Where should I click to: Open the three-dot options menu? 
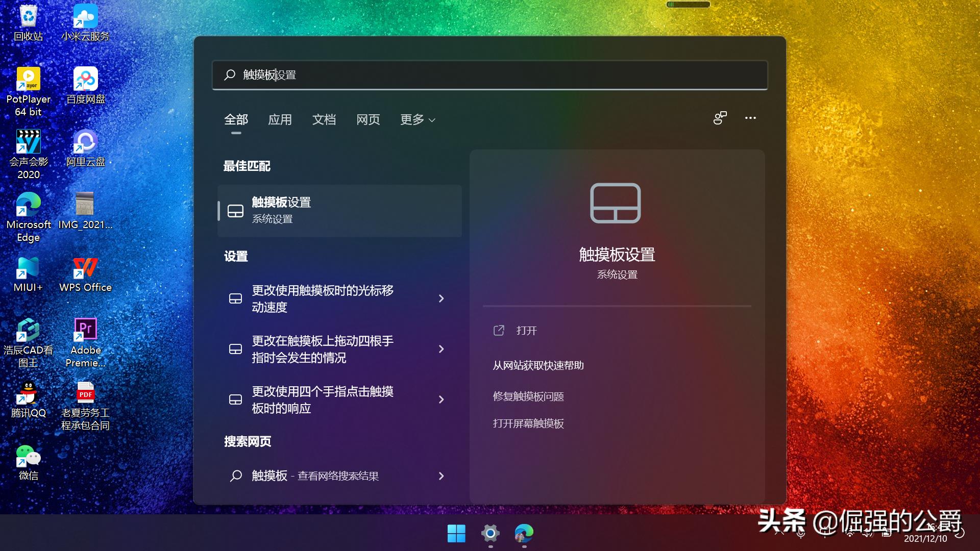[x=750, y=118]
